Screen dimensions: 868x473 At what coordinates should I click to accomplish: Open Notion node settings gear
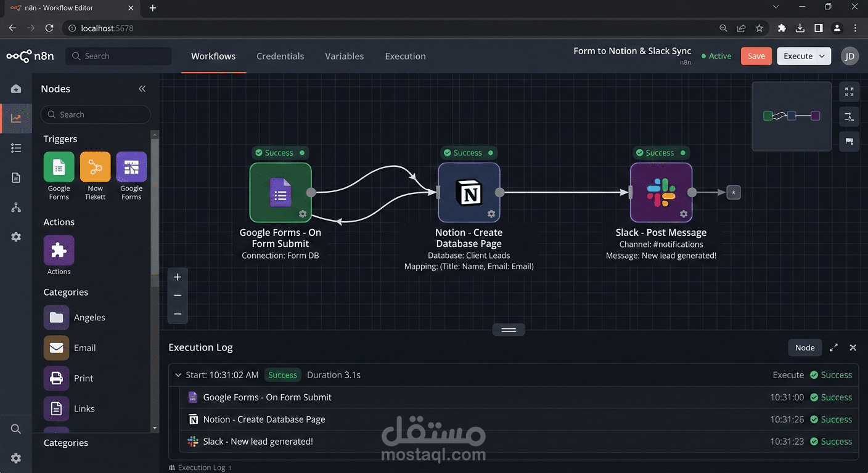491,214
